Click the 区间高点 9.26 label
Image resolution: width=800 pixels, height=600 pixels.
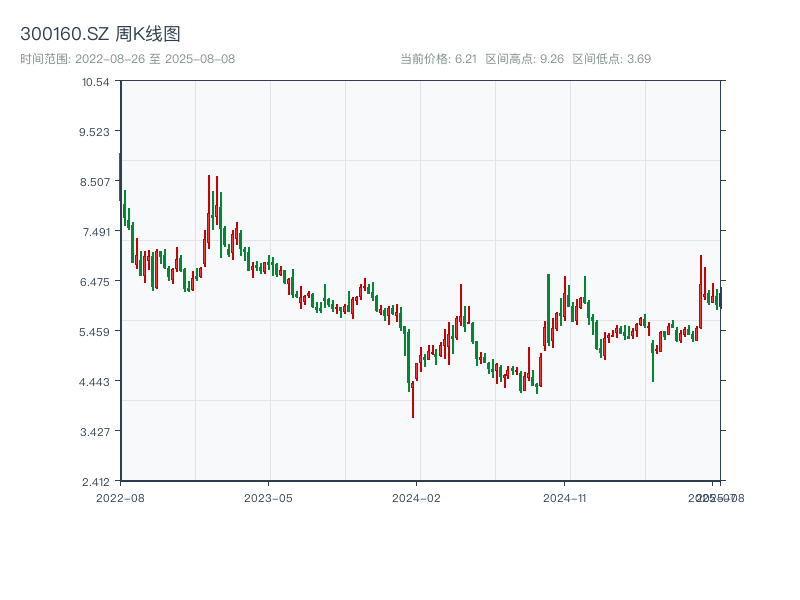coord(525,59)
